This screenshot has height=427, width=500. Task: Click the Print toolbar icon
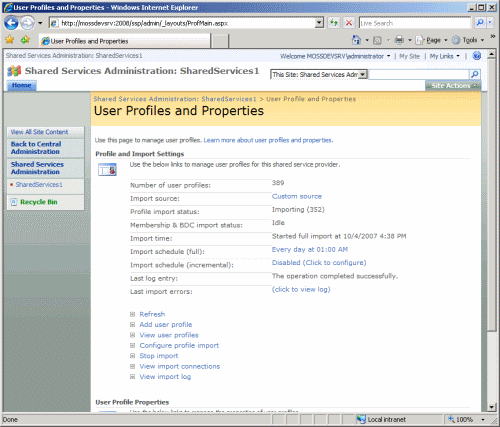click(399, 40)
